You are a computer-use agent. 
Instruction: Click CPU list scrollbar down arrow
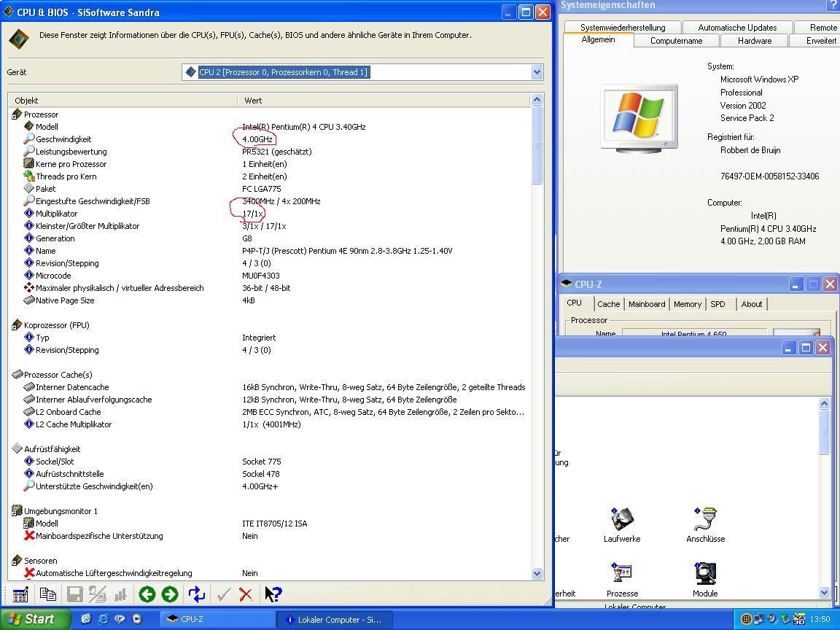(537, 574)
